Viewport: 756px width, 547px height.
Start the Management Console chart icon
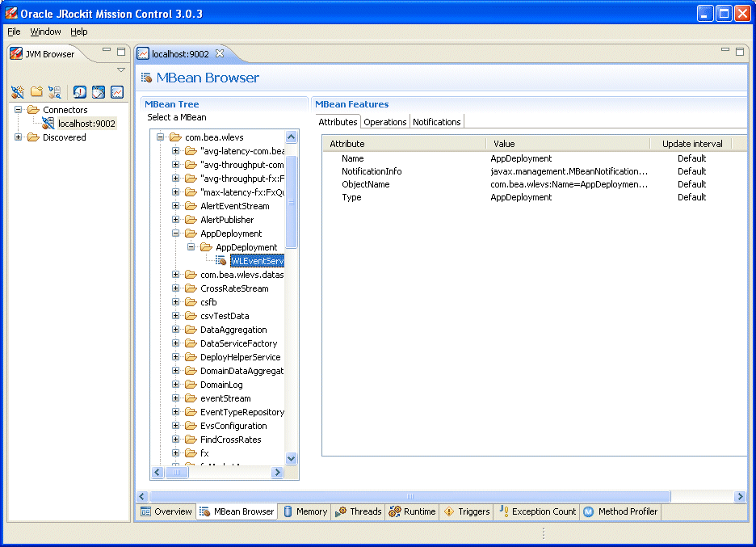117,91
